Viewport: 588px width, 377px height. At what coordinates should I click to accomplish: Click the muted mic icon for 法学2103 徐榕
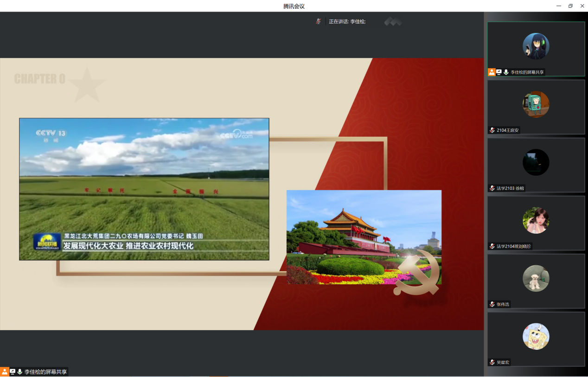(x=492, y=188)
